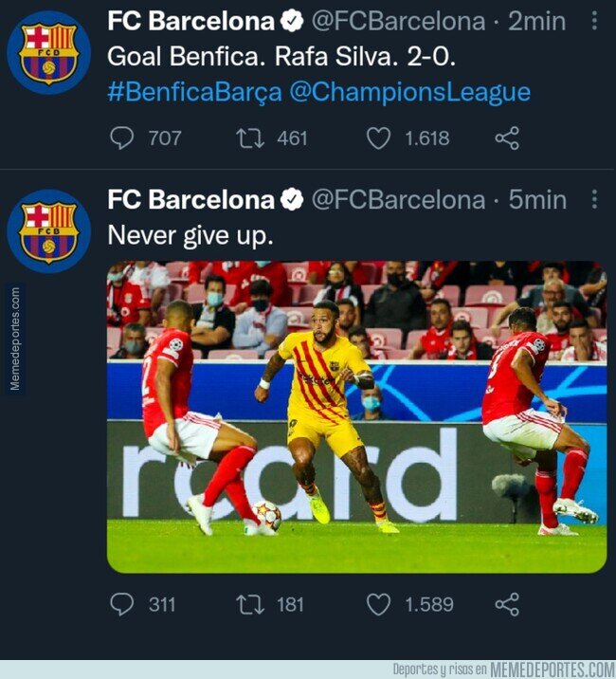The width and height of the screenshot is (616, 679).
Task: Open the #BenficaBarça hashtag
Action: point(194,92)
